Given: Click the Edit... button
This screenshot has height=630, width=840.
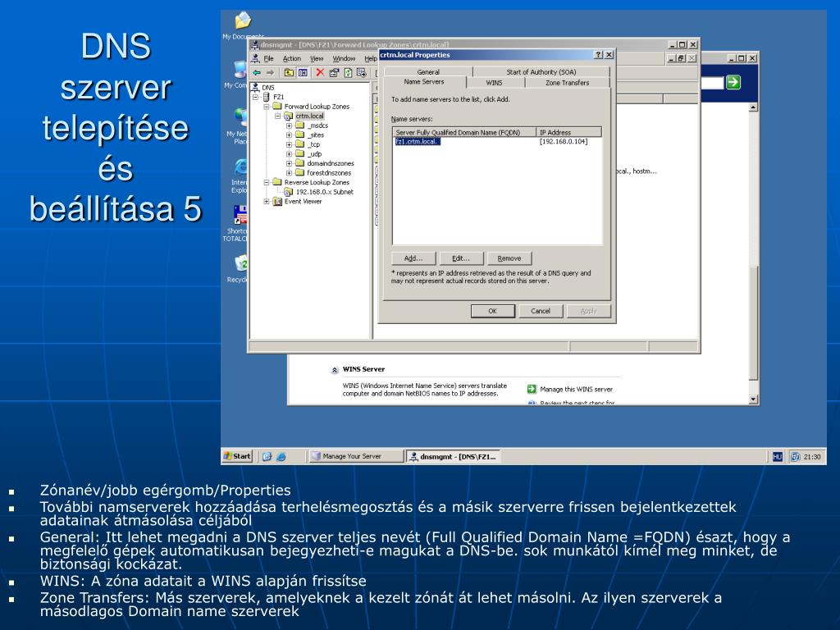Looking at the screenshot, I should pyautogui.click(x=461, y=258).
